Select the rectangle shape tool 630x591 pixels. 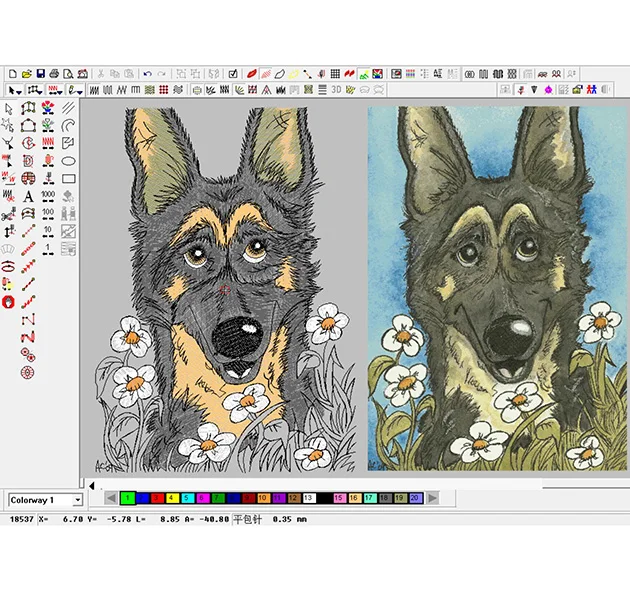click(x=69, y=178)
